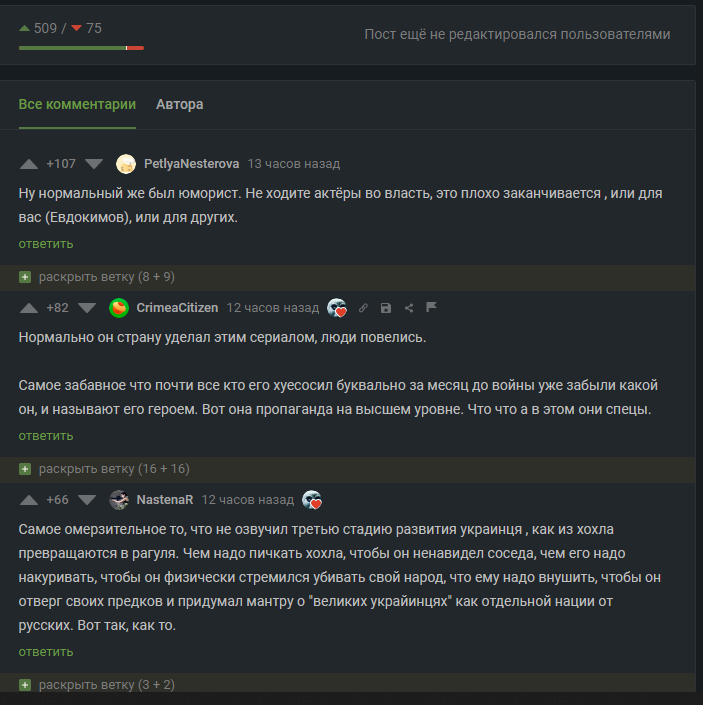Downvote PetlyaNesterova's comment
This screenshot has width=703, height=705.
pos(94,164)
